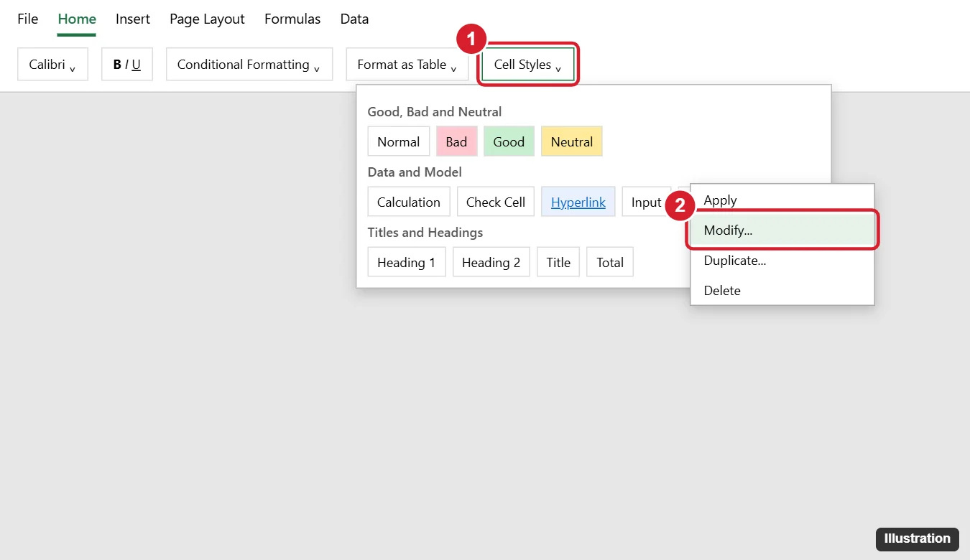Image resolution: width=970 pixels, height=560 pixels.
Task: Select the pink Bad style swatch
Action: pos(457,141)
